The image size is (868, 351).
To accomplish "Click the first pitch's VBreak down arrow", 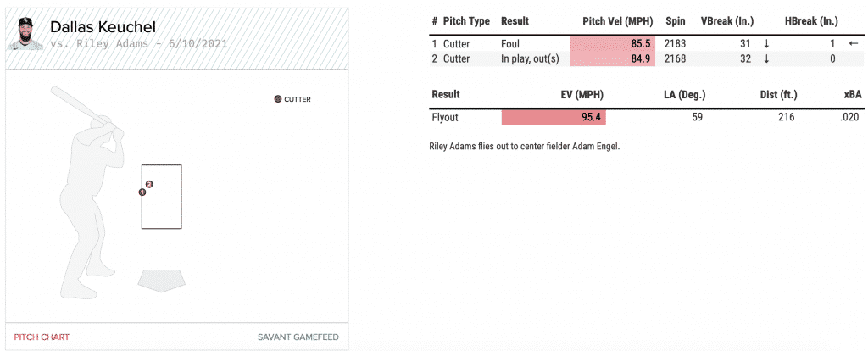I will point(766,43).
